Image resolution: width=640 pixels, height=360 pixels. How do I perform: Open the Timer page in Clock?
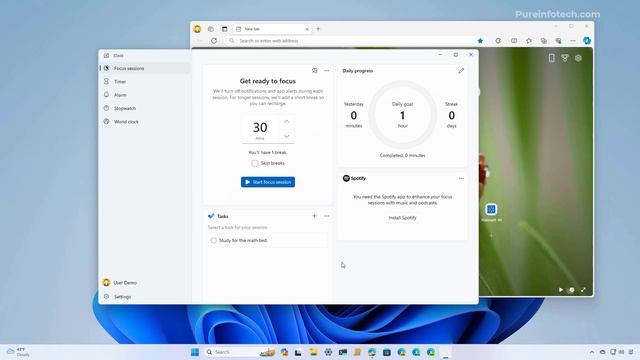[x=145, y=82]
